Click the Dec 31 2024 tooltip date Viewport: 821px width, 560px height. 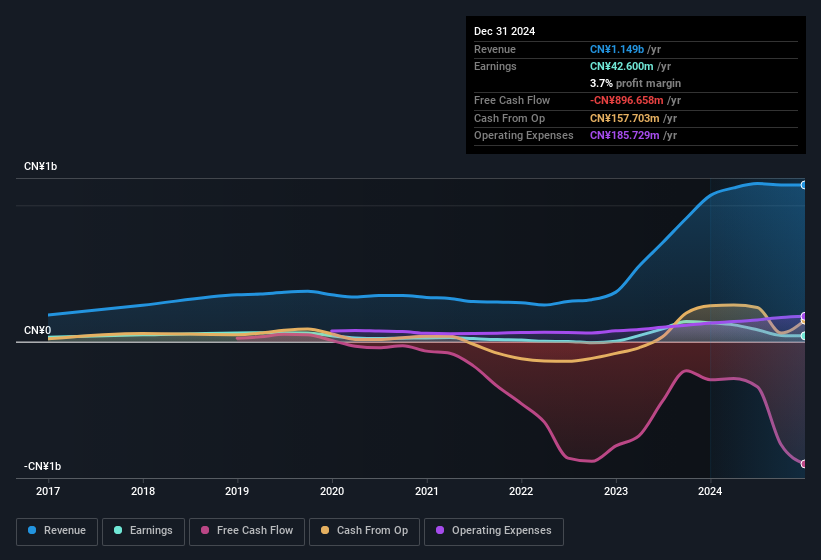(x=504, y=31)
